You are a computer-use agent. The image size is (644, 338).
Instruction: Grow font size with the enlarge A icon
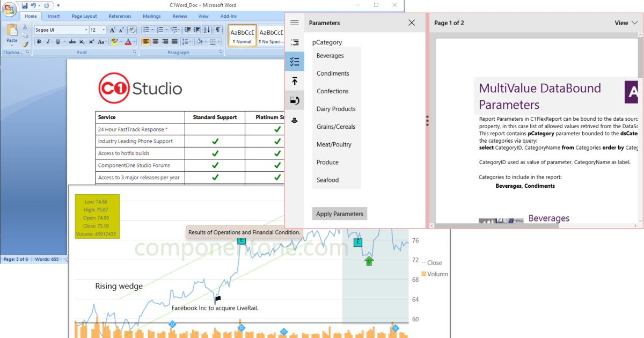click(x=112, y=30)
